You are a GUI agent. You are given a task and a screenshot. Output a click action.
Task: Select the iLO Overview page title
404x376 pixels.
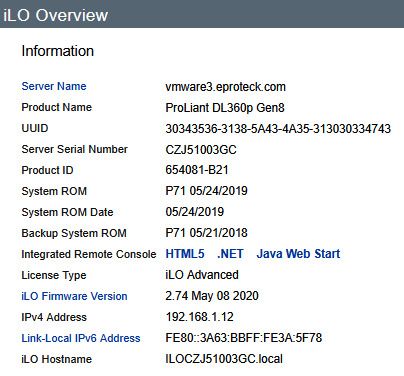56,15
